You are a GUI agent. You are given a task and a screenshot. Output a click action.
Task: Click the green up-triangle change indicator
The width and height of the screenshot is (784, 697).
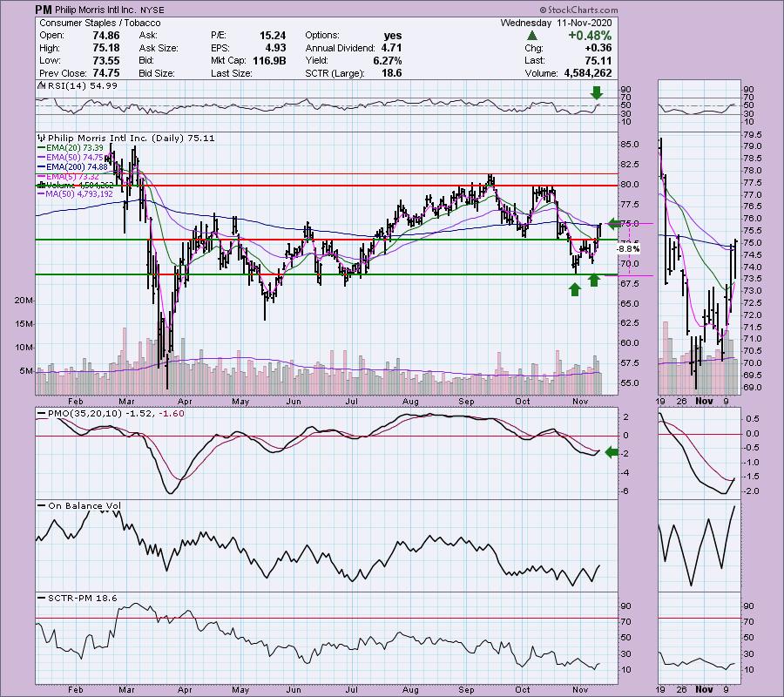tap(532, 36)
